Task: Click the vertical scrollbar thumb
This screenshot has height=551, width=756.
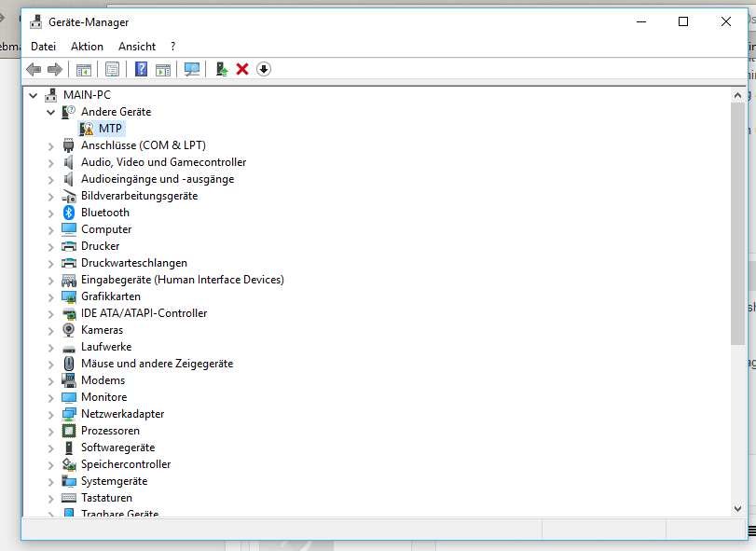Action: [x=737, y=224]
